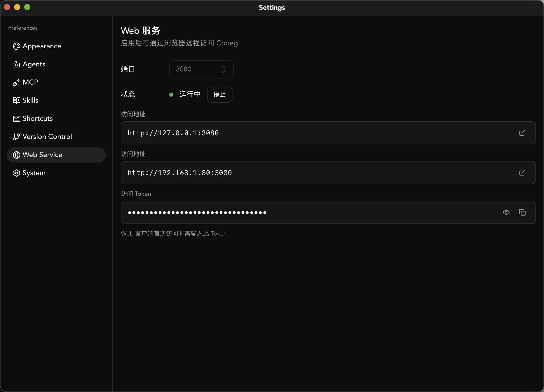
Task: Click the 运行中 status text
Action: click(190, 94)
